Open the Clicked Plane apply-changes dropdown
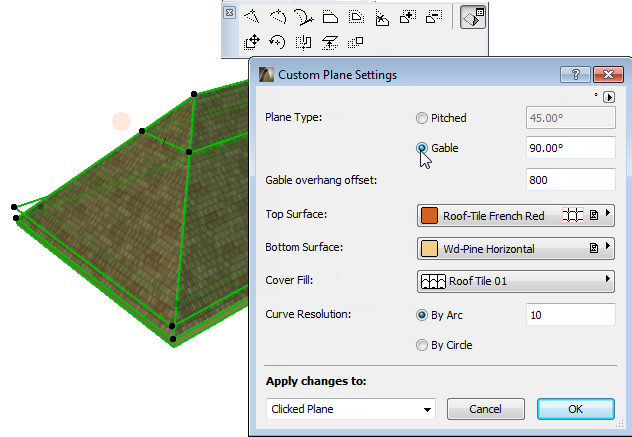 click(x=351, y=409)
